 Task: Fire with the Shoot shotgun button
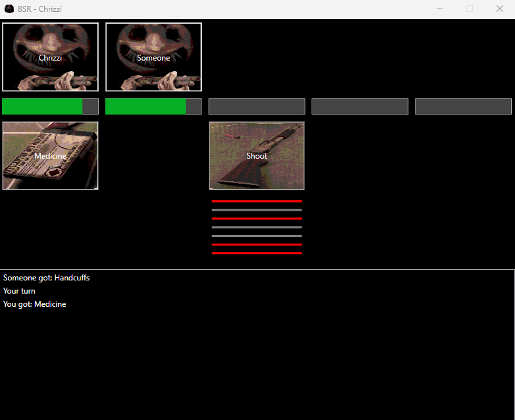[x=257, y=155]
